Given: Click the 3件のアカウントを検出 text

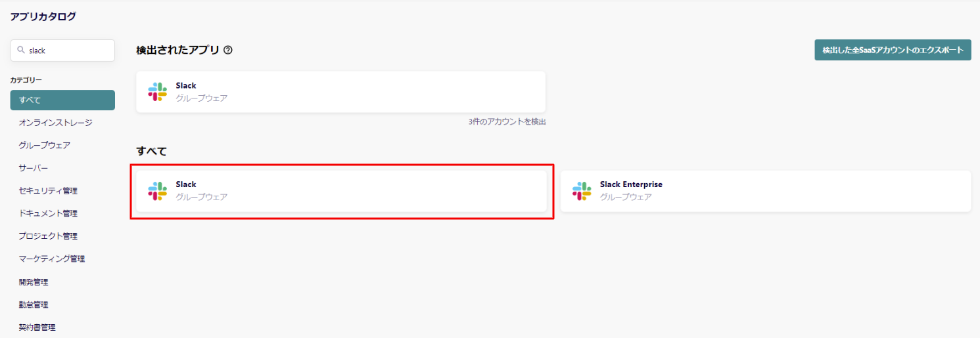Looking at the screenshot, I should pos(507,122).
